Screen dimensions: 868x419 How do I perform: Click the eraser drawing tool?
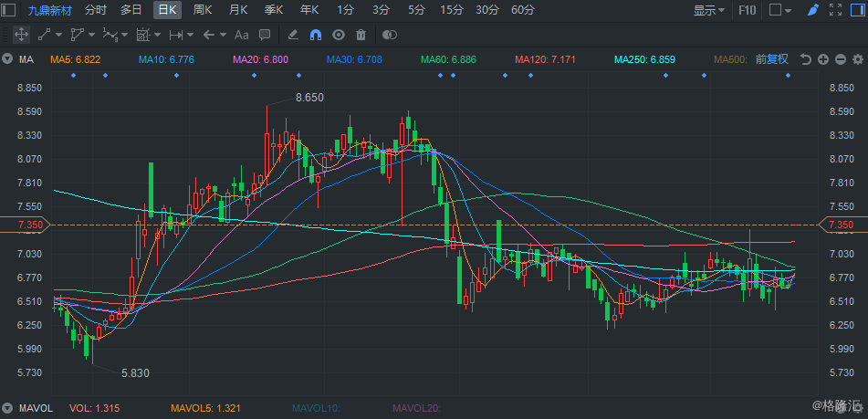click(x=293, y=36)
